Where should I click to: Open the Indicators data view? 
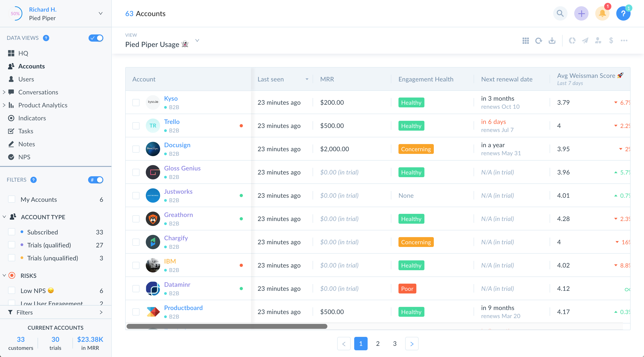pyautogui.click(x=32, y=118)
